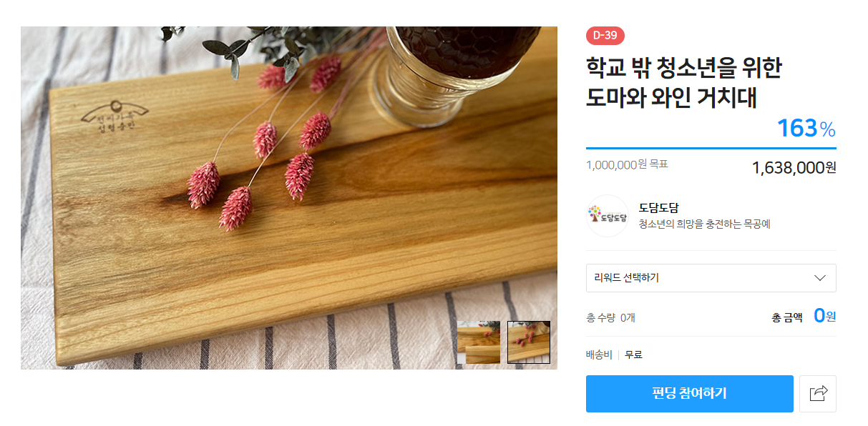Image resolution: width=868 pixels, height=426 pixels.
Task: Click the chevron arrow on reward selector
Action: [820, 278]
